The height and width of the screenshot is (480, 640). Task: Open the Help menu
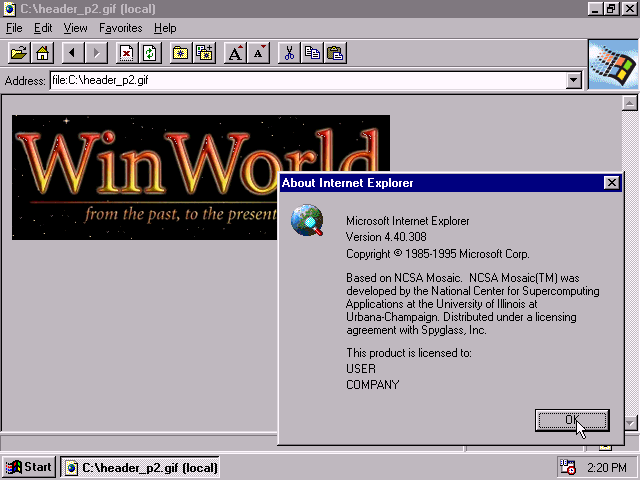coord(165,28)
